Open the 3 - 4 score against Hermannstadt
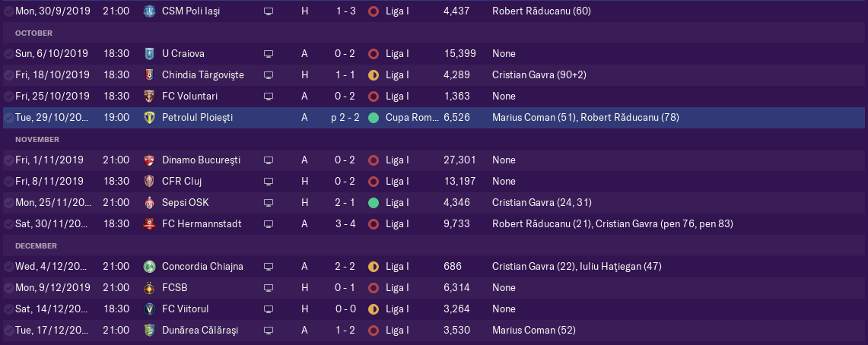The height and width of the screenshot is (345, 868). (345, 224)
